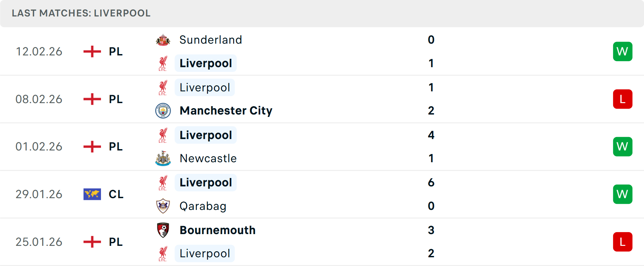The image size is (644, 266).
Task: Select the CL competition label
Action: [x=116, y=194]
